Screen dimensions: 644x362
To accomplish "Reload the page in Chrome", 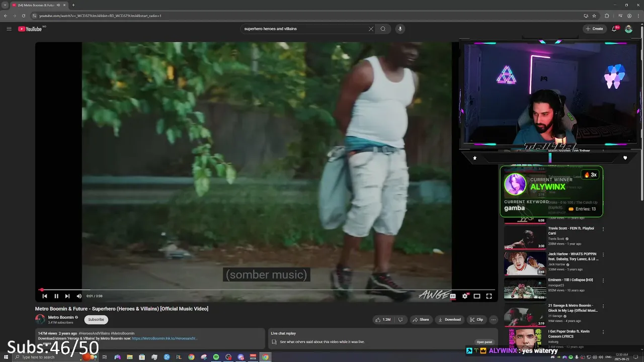I will point(23,16).
